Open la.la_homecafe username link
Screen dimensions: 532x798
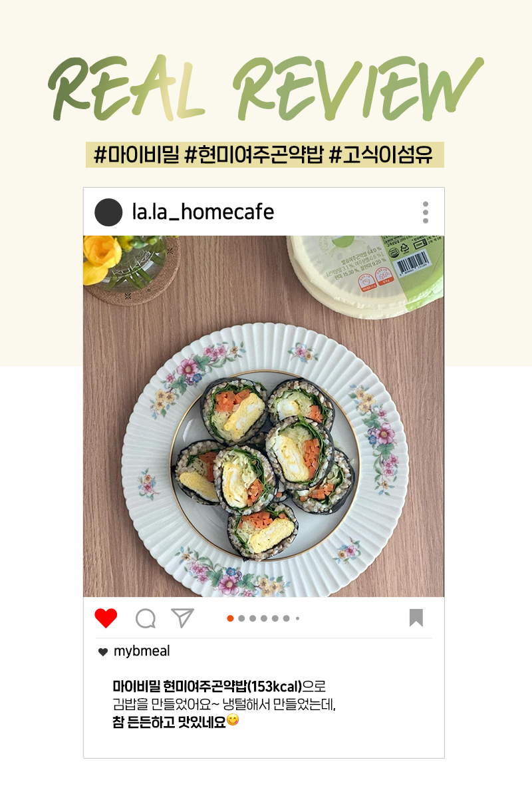pyautogui.click(x=203, y=212)
